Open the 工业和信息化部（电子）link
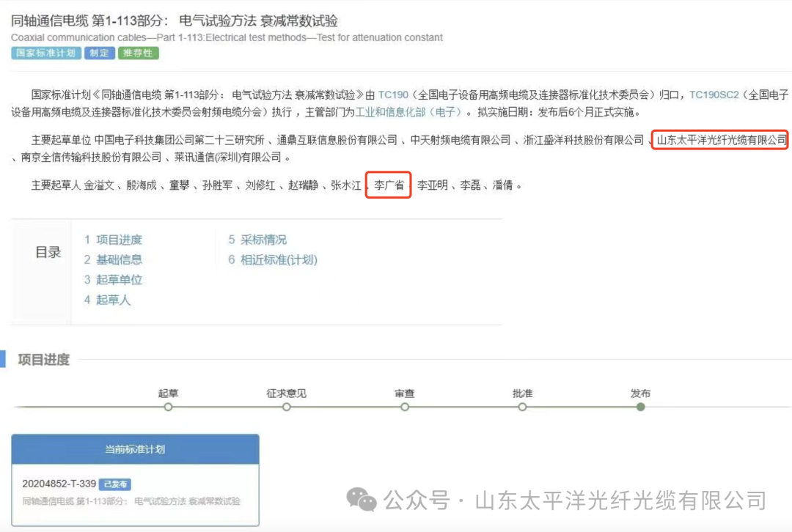Screen dimensions: 792x532 (x=408, y=112)
